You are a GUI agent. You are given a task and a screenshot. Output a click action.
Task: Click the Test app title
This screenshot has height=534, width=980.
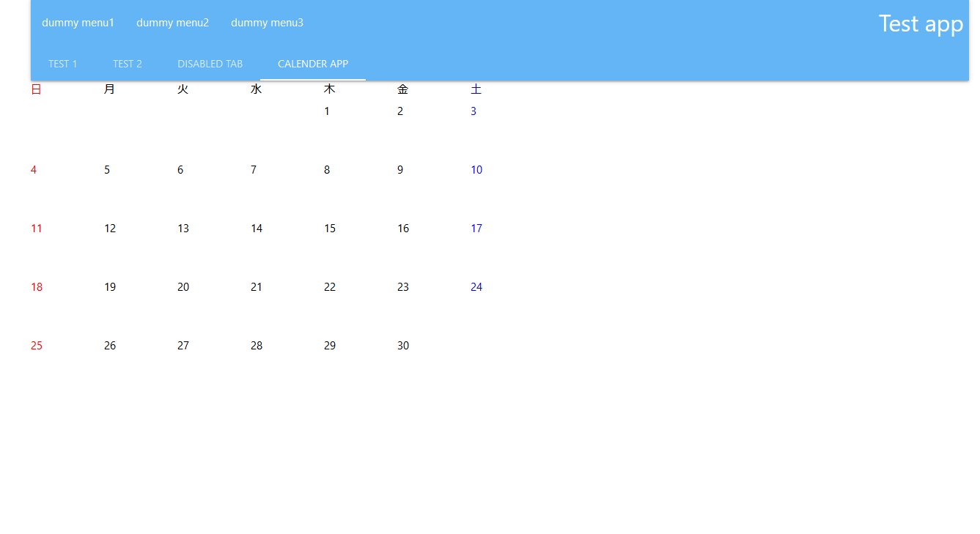point(921,23)
